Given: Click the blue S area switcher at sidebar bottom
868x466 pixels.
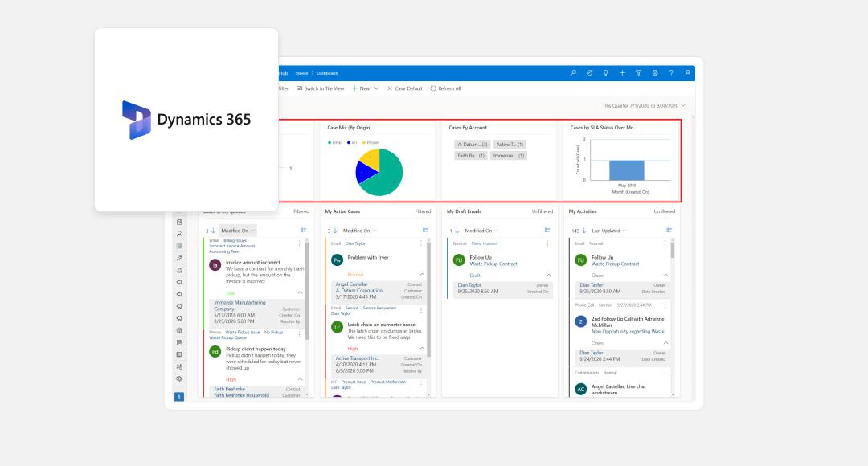Looking at the screenshot, I should point(178,397).
